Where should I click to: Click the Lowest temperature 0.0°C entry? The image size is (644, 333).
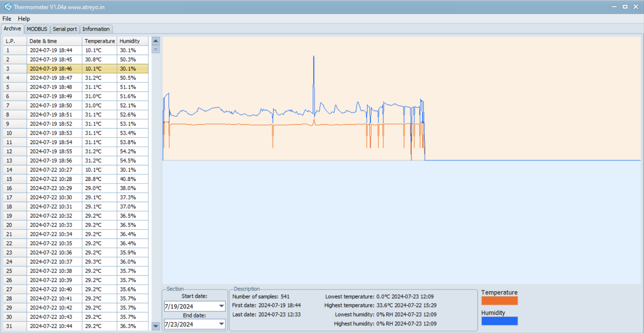pyautogui.click(x=379, y=296)
